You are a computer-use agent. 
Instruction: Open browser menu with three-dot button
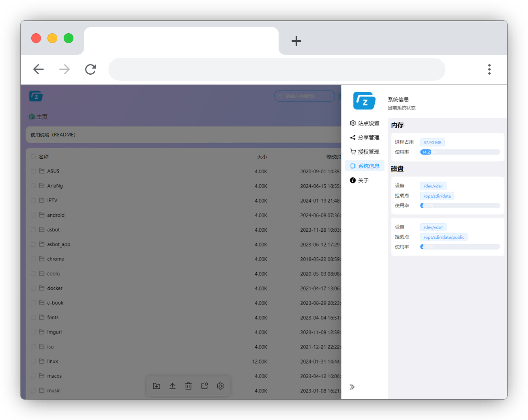tap(489, 69)
